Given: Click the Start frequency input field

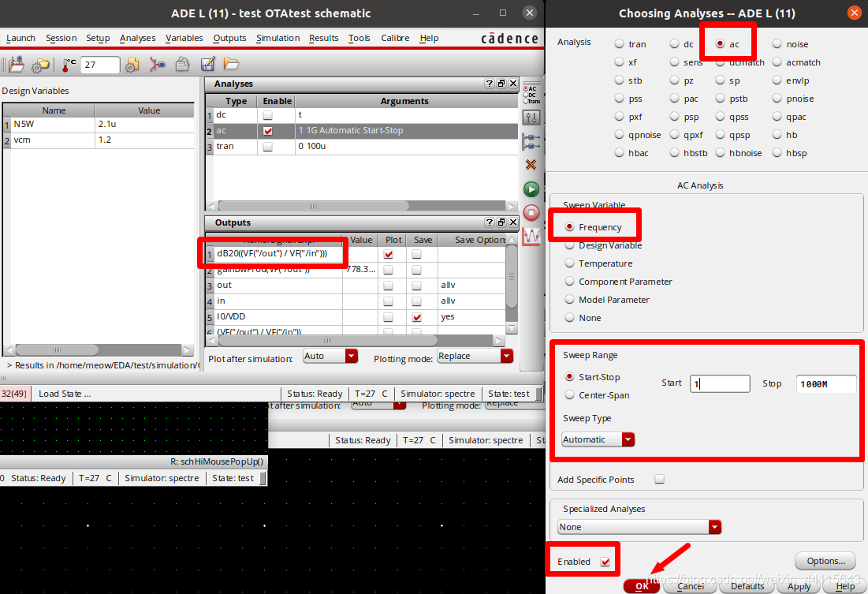Looking at the screenshot, I should pyautogui.click(x=720, y=383).
